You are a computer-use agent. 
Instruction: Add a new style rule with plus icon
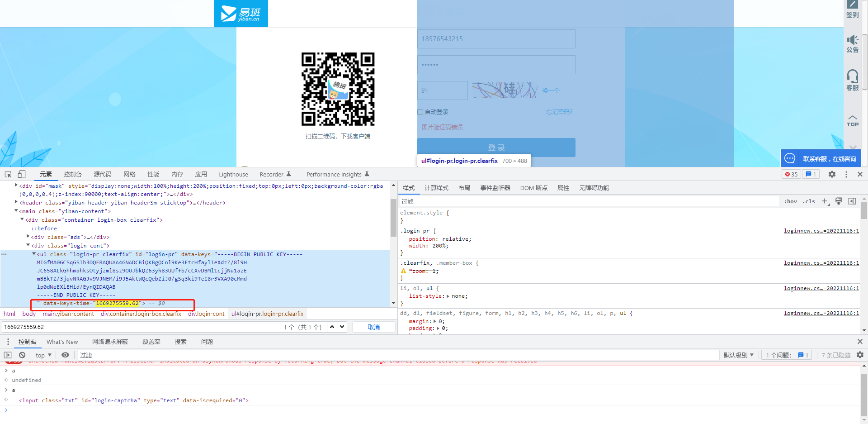tap(825, 201)
